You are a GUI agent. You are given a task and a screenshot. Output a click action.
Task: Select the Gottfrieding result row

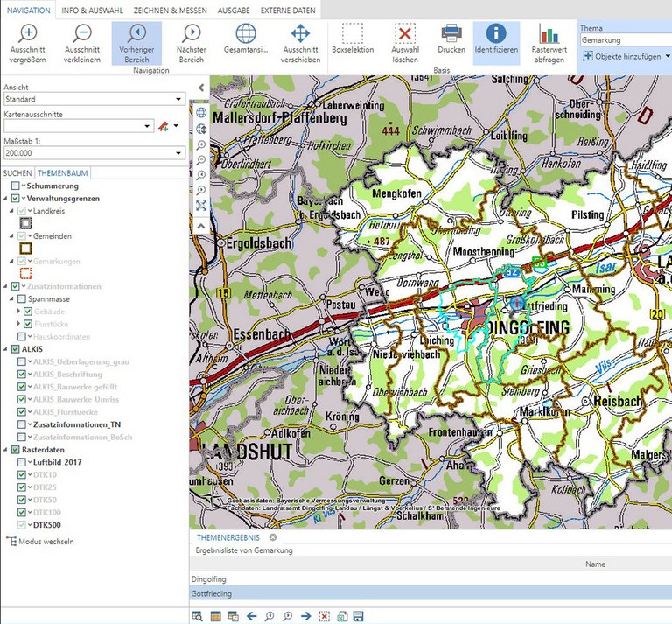pos(430,594)
